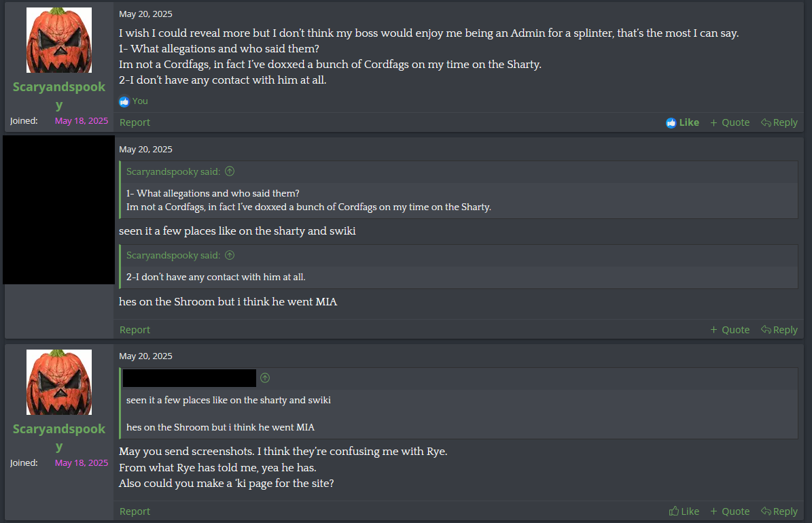Click the up-arrow icon beside the redacted quote name
The image size is (812, 523).
[265, 378]
